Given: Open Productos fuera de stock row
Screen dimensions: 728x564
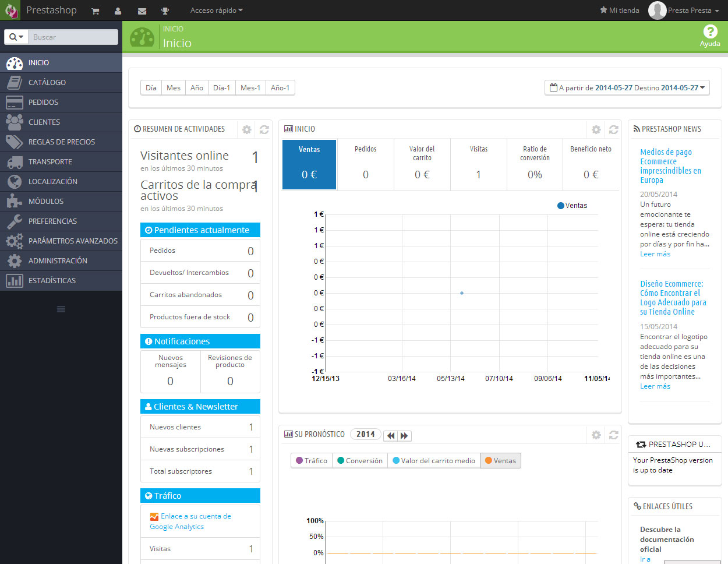Looking at the screenshot, I should click(x=200, y=317).
